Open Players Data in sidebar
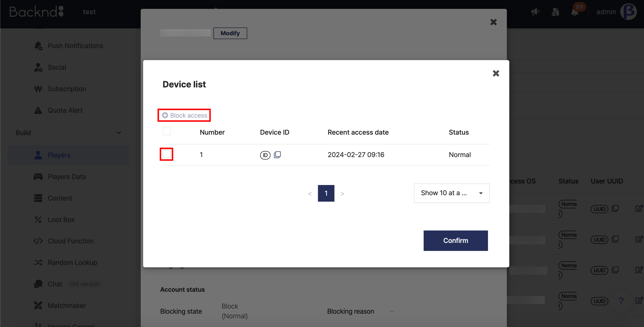The width and height of the screenshot is (644, 327). pyautogui.click(x=68, y=177)
